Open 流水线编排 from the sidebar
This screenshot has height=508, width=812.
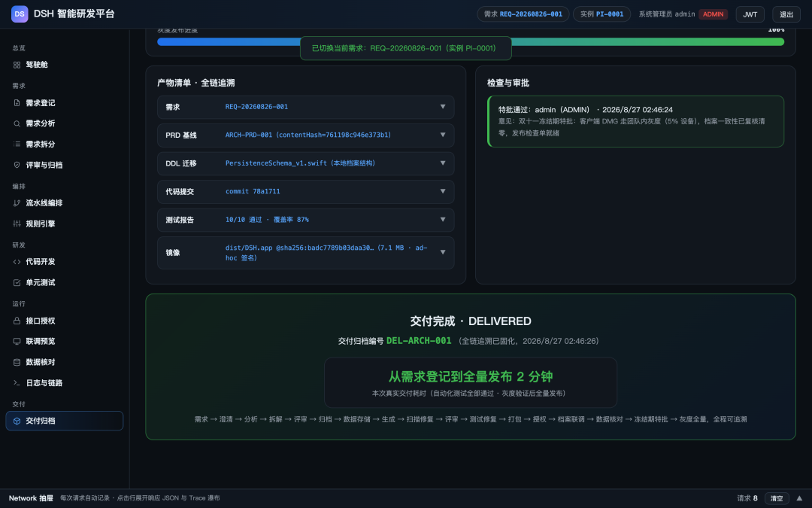64,202
